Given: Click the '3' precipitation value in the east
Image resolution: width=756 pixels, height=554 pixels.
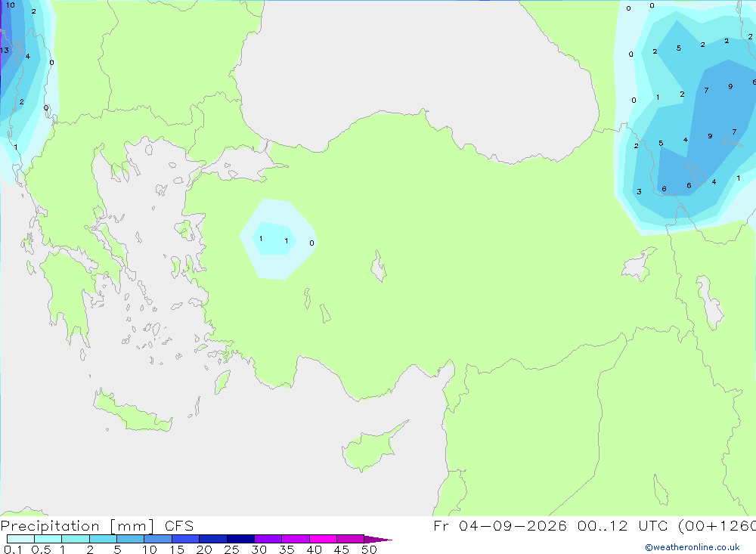Looking at the screenshot, I should coord(640,191).
